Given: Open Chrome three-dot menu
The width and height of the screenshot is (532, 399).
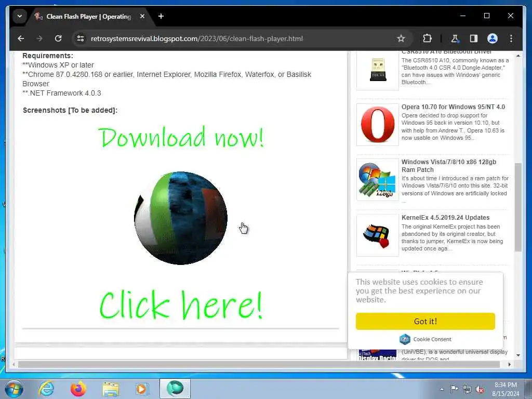Looking at the screenshot, I should [x=511, y=38].
